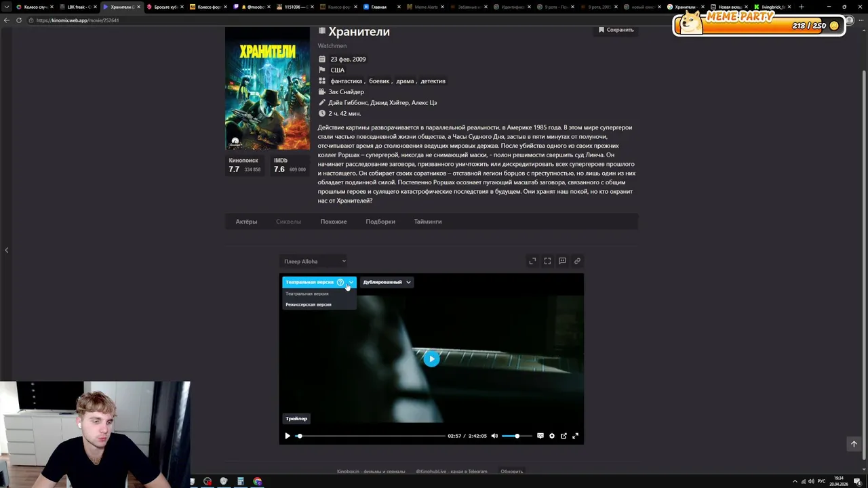Enter fullscreen with the player's expand icon
The height and width of the screenshot is (488, 868).
click(x=576, y=436)
